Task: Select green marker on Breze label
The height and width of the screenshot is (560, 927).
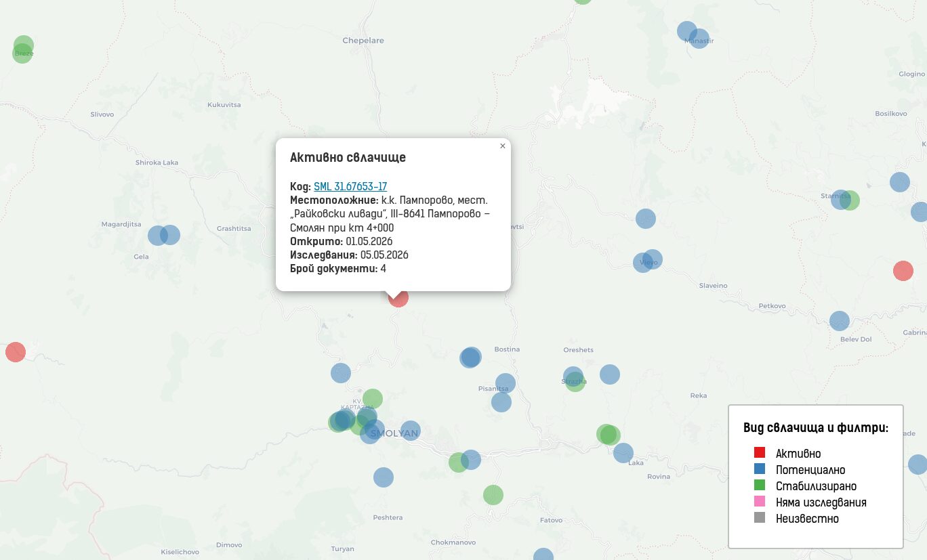Action: [22, 53]
